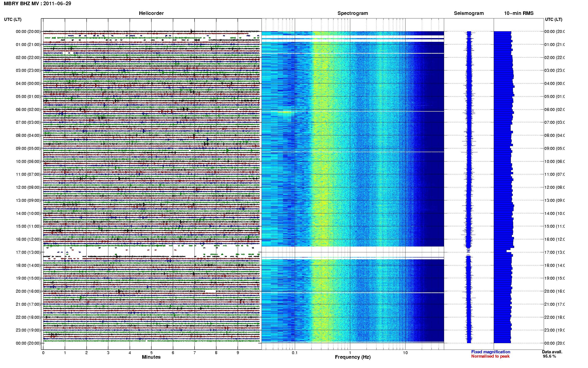Pick the left-axis label "05:00 (01:00)"
Viewport: 588px width, 368px height.
(x=28, y=96)
